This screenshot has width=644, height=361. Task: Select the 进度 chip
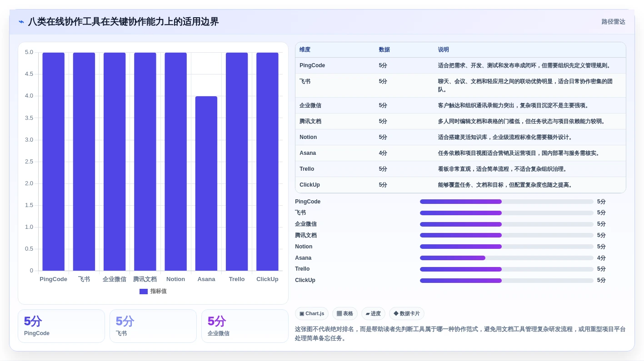pos(373,313)
